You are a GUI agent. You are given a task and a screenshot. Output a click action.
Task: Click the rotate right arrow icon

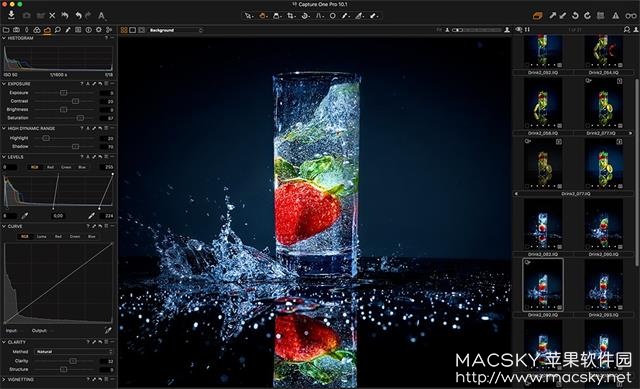pos(587,16)
